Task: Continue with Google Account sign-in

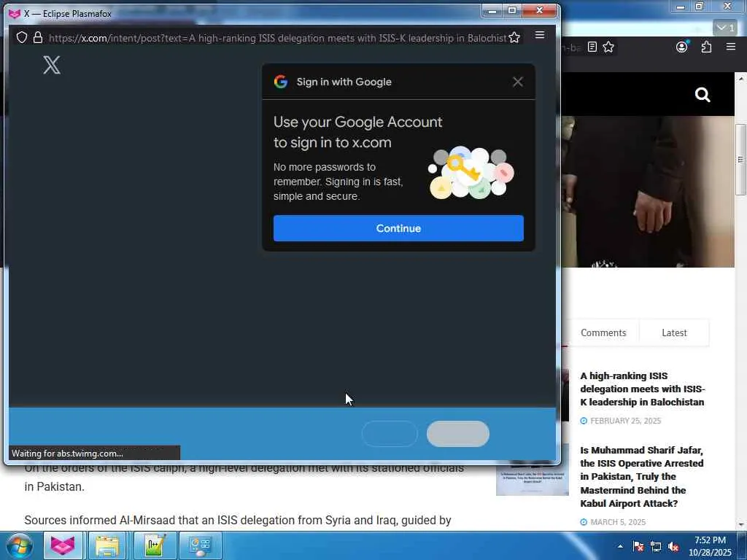Action: click(398, 228)
